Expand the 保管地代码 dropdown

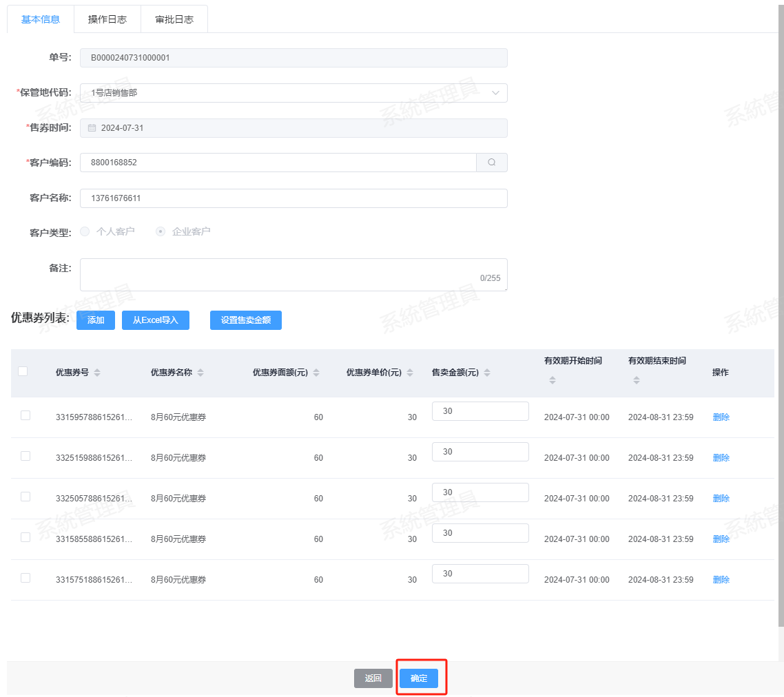point(293,93)
